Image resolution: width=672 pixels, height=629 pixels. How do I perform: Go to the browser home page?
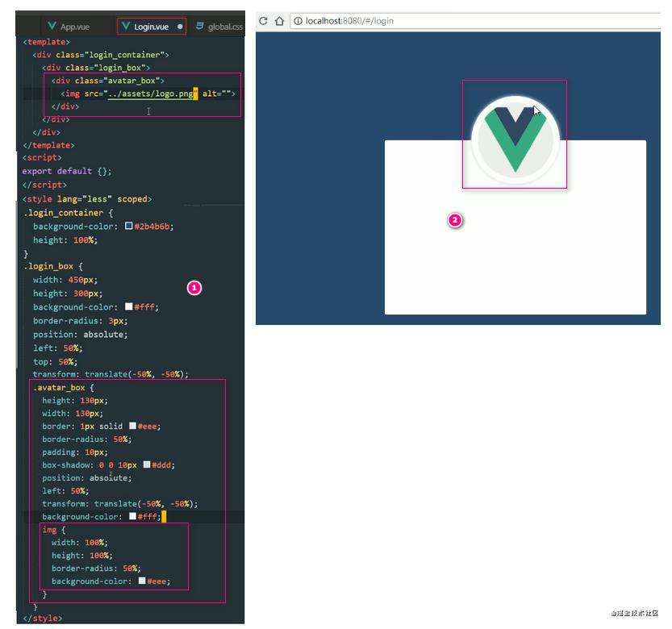[x=279, y=21]
